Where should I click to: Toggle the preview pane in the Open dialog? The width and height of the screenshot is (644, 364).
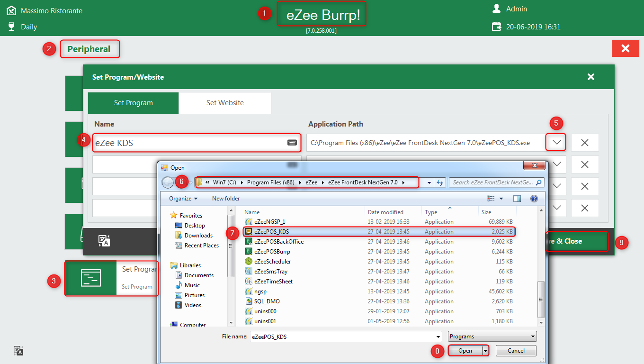tap(517, 199)
